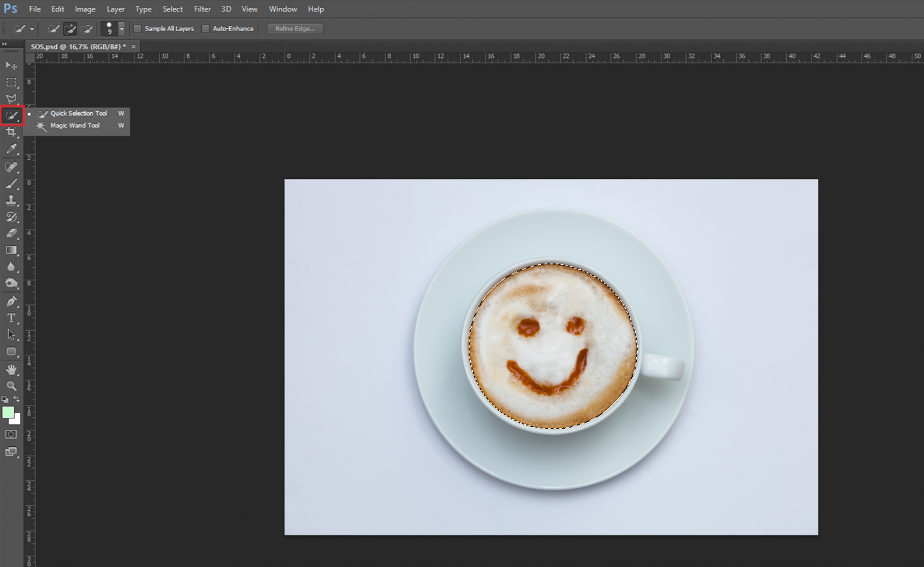The height and width of the screenshot is (567, 924).
Task: Swap foreground and background colors
Action: (x=17, y=399)
